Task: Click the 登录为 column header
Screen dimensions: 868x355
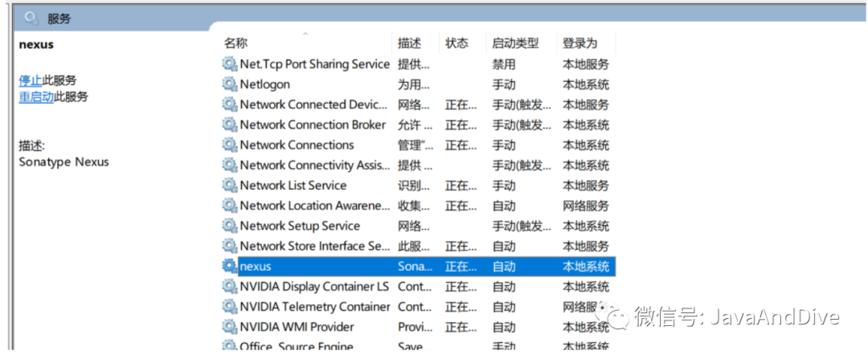Action: click(x=580, y=43)
